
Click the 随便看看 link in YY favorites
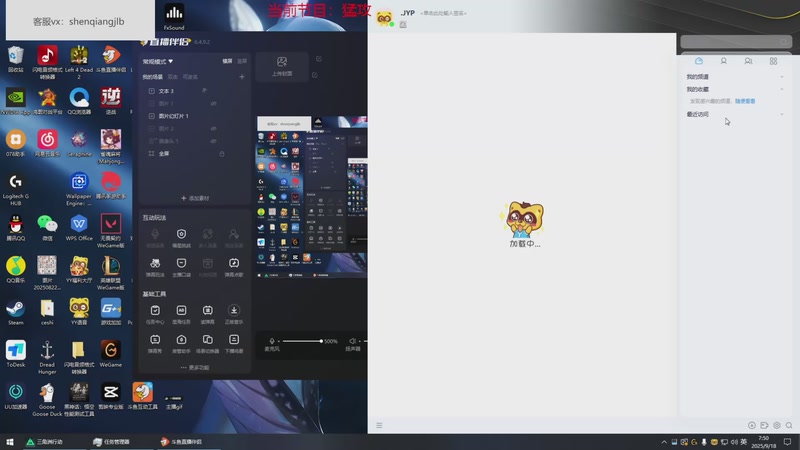(x=745, y=101)
